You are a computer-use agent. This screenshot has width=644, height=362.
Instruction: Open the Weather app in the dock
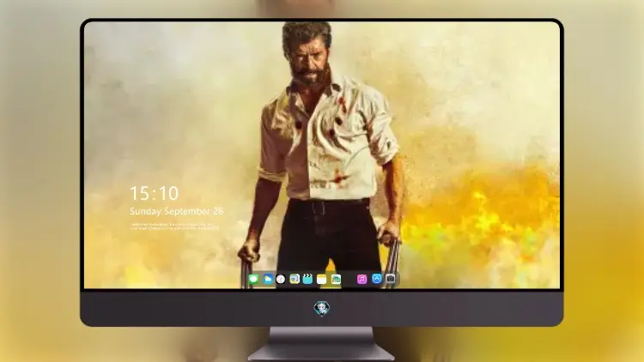268,280
